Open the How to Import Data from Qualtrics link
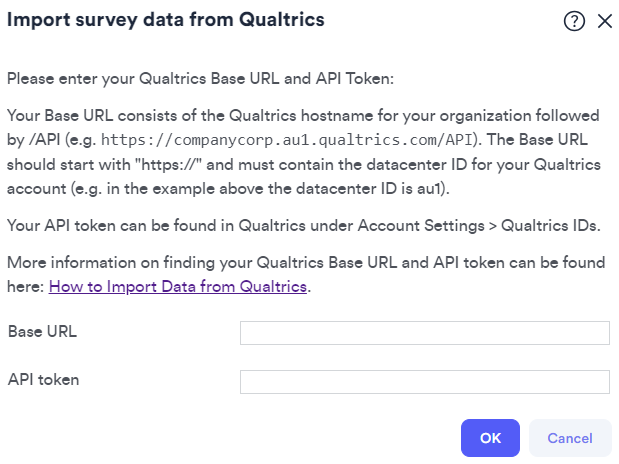The width and height of the screenshot is (619, 464). click(x=178, y=286)
